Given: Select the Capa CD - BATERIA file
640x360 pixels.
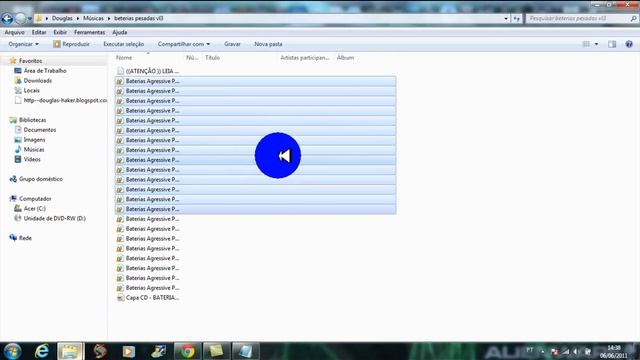Looking at the screenshot, I should coord(148,298).
